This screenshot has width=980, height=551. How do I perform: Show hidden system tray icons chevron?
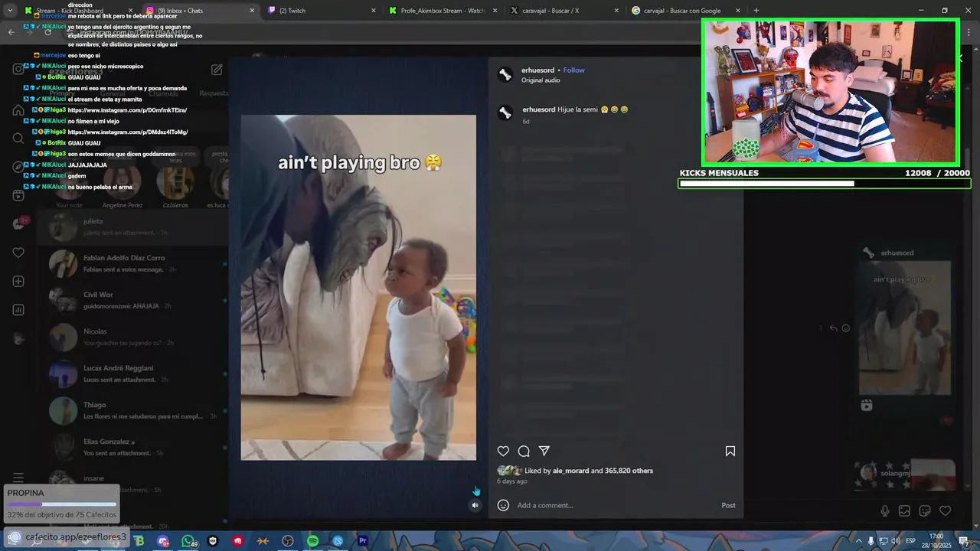858,541
